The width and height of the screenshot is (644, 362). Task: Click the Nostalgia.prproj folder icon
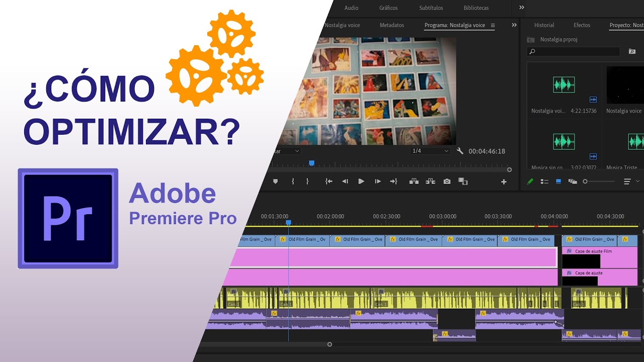click(530, 40)
